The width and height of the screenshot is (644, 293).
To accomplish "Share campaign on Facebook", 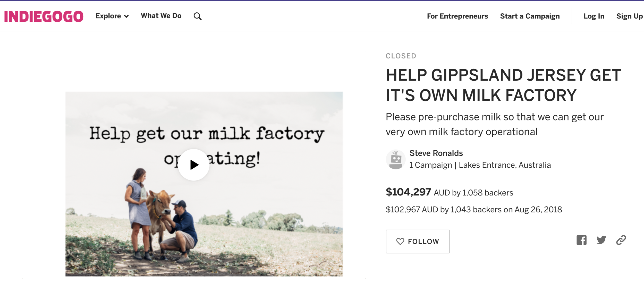I will (x=581, y=240).
